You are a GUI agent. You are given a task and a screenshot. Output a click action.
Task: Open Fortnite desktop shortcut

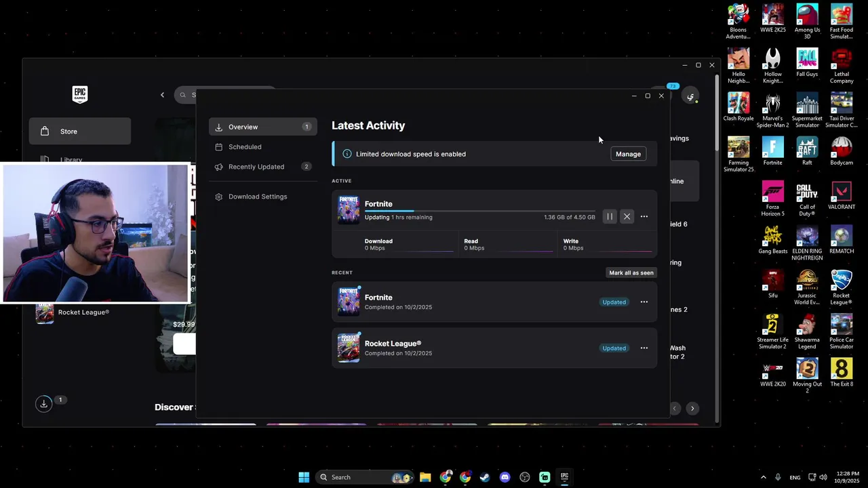tap(773, 151)
